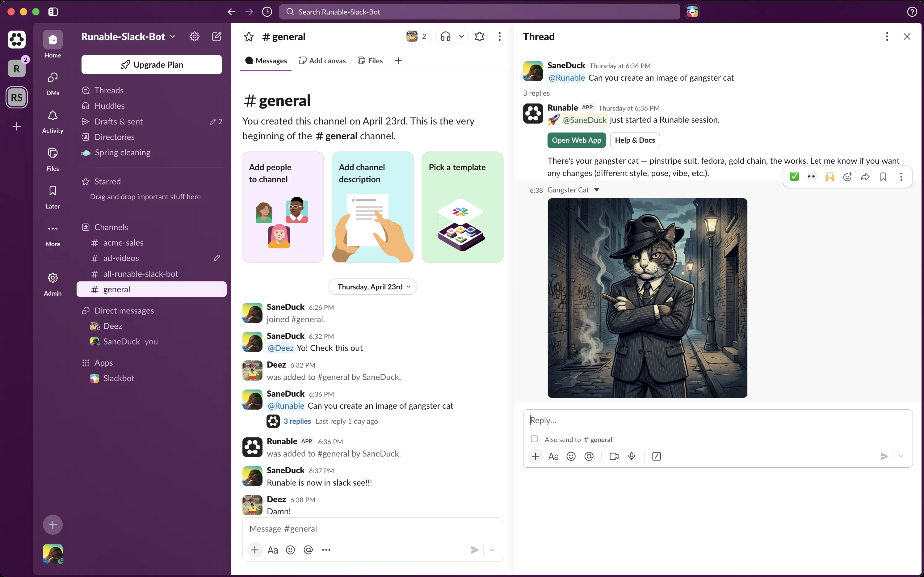Open the 3 replies thread link
The width and height of the screenshot is (924, 577).
pyautogui.click(x=297, y=421)
